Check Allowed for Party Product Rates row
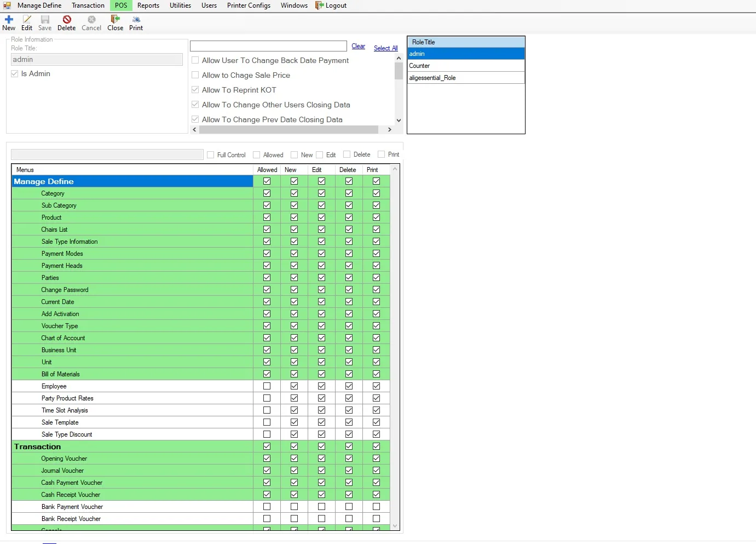 (x=267, y=398)
